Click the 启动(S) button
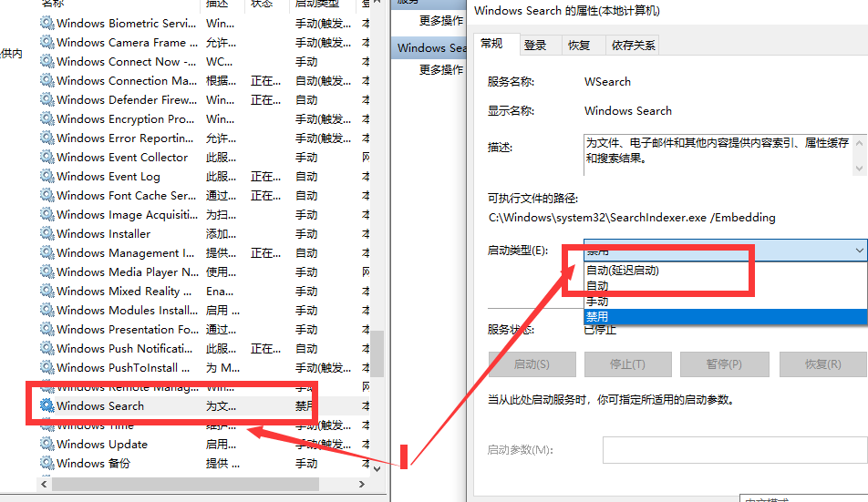The image size is (868, 502). (532, 364)
